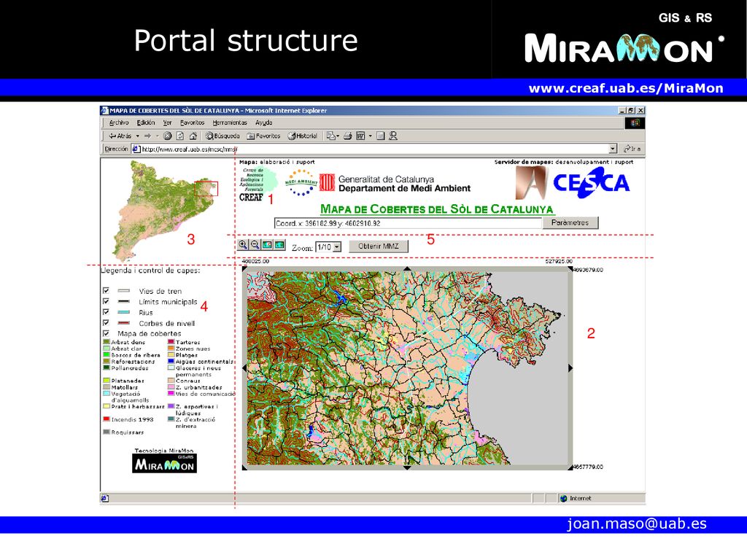Click the forward arrow in browser toolbar

click(x=147, y=136)
